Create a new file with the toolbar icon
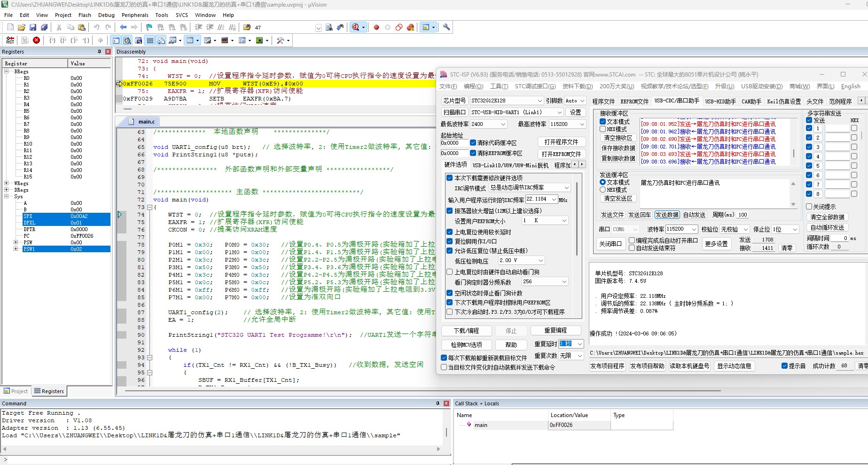868x465 pixels. click(x=10, y=27)
